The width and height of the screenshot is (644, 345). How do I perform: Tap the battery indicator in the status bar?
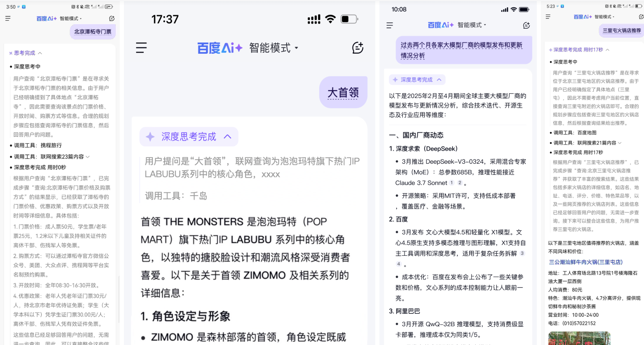(x=349, y=19)
